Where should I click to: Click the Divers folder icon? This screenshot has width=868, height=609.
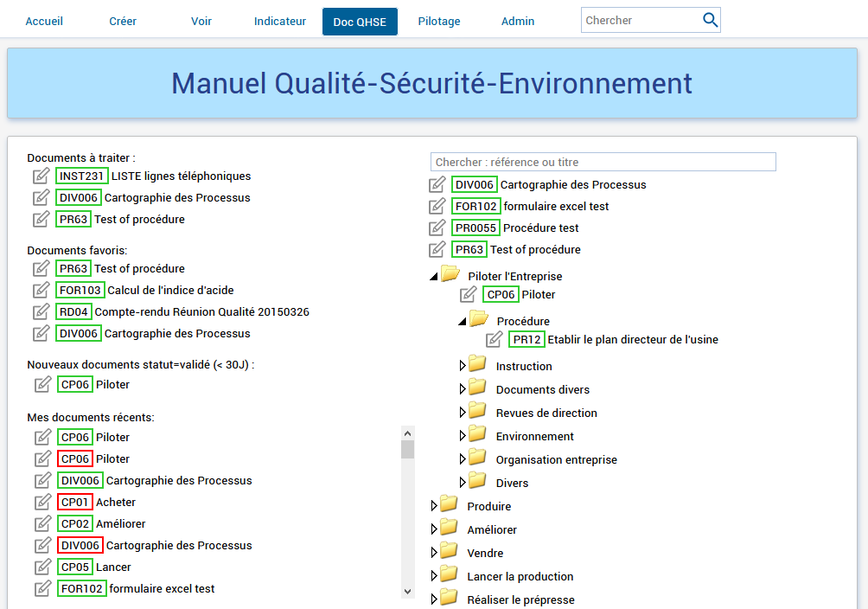[x=477, y=480]
